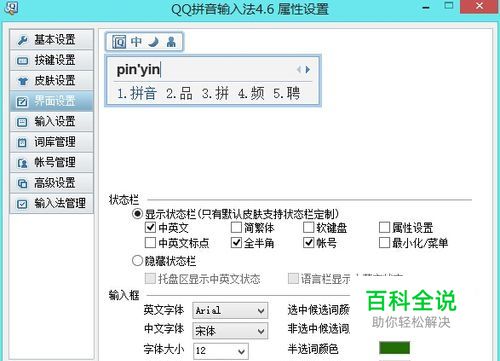
Task: Click the green 半选词颜色 color swatch
Action: [x=394, y=348]
